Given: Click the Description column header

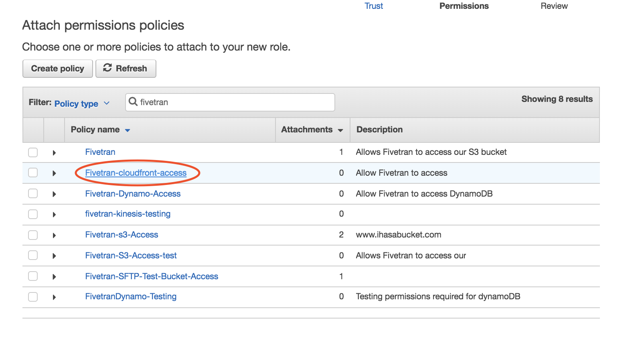Looking at the screenshot, I should pos(379,130).
